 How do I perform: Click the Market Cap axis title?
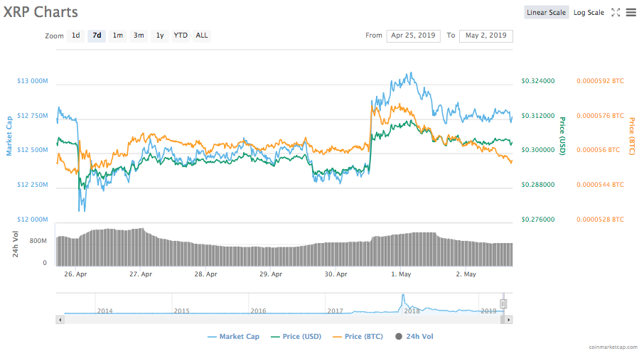(x=9, y=136)
